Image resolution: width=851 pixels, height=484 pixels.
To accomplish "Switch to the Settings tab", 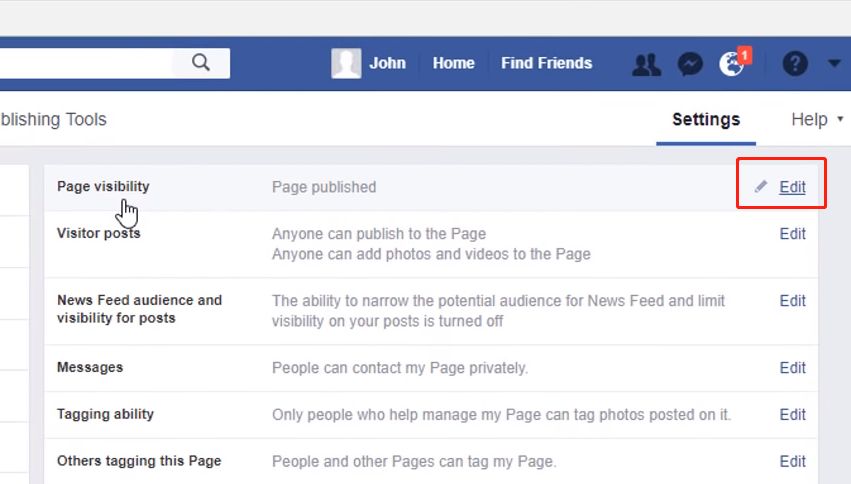I will tap(706, 120).
